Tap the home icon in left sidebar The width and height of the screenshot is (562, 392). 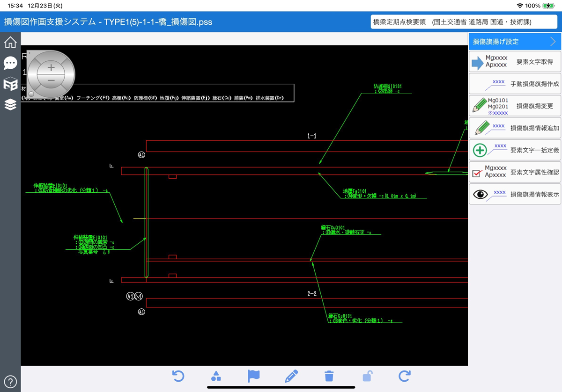point(10,42)
